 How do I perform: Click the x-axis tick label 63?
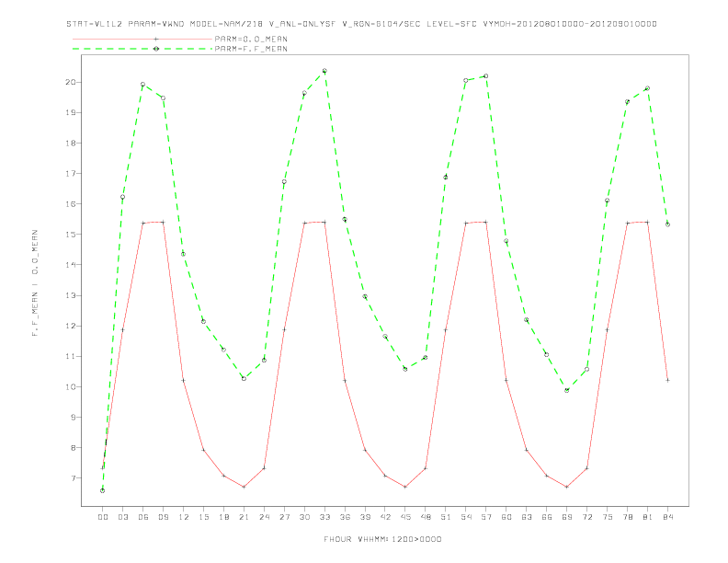(x=527, y=517)
